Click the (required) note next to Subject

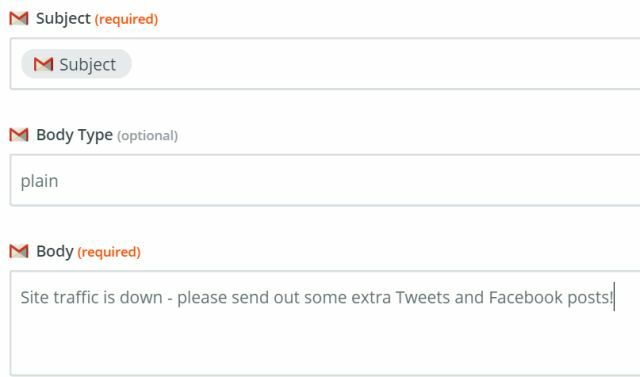(x=126, y=19)
